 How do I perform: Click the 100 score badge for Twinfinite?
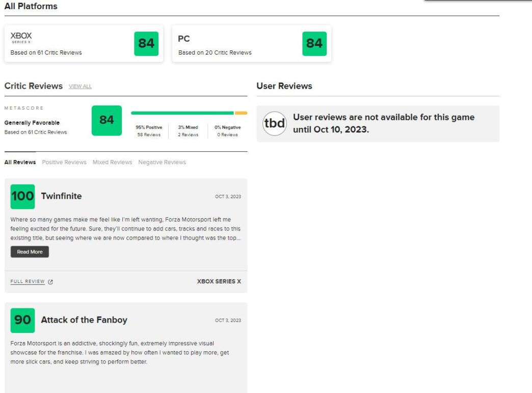point(23,197)
